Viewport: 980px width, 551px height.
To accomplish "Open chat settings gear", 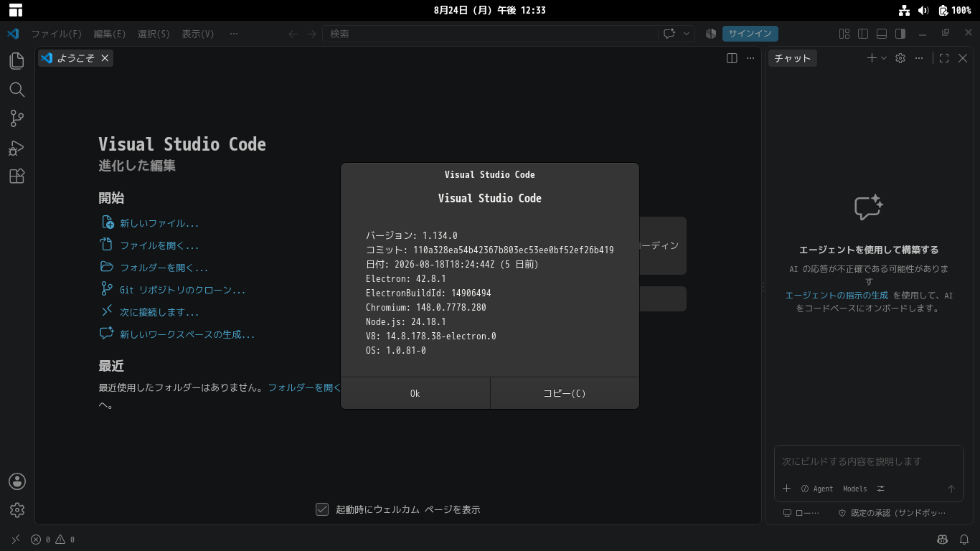I will click(900, 58).
